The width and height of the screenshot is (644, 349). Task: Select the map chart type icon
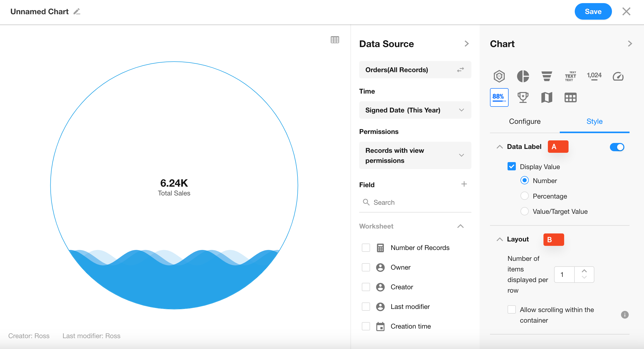tap(547, 97)
